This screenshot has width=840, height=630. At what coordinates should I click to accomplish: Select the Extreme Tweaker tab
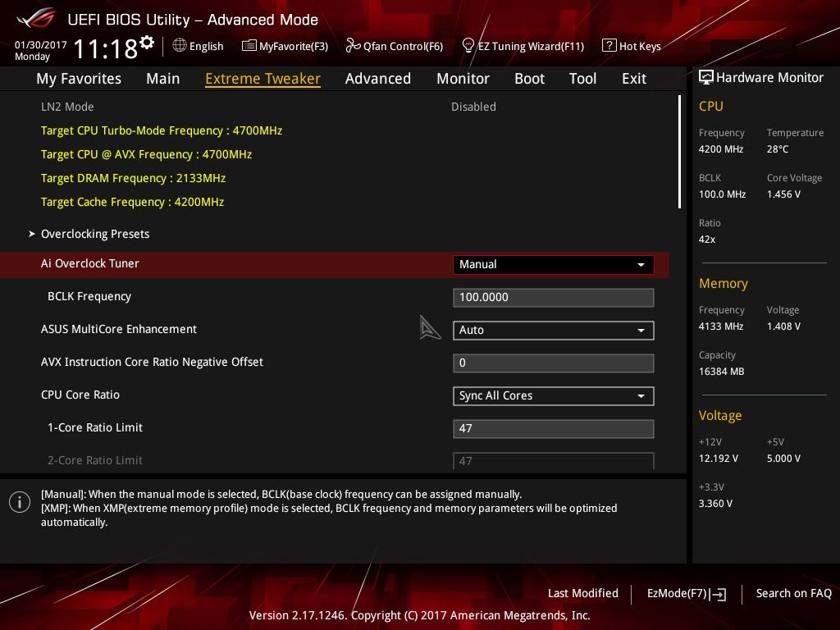coord(262,79)
